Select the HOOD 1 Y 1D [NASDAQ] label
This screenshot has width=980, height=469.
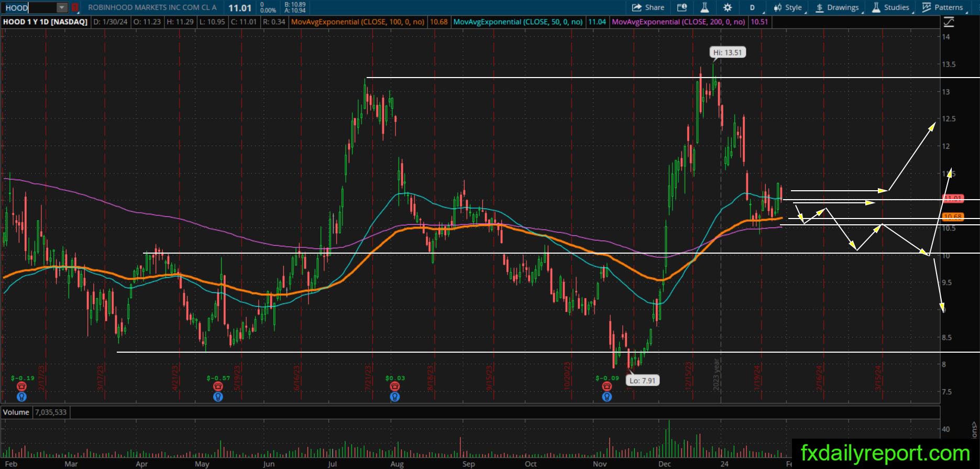[x=45, y=22]
